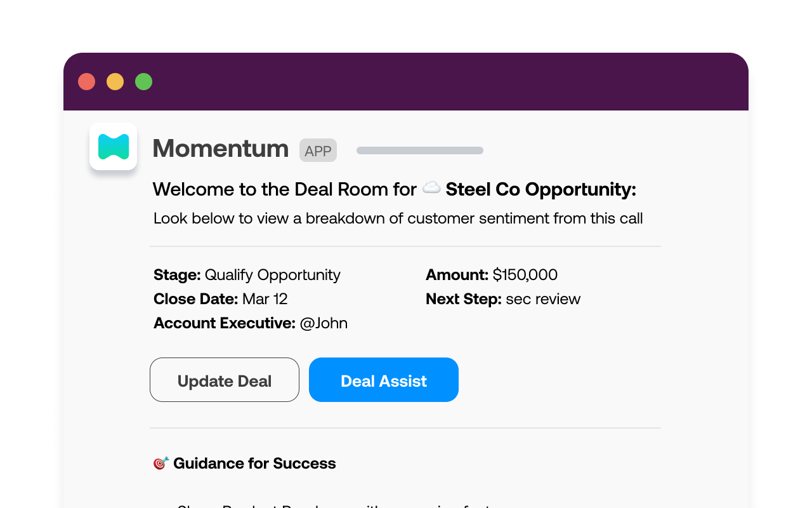Click the red close window dot
Image resolution: width=812 pixels, height=508 pixels.
click(86, 82)
